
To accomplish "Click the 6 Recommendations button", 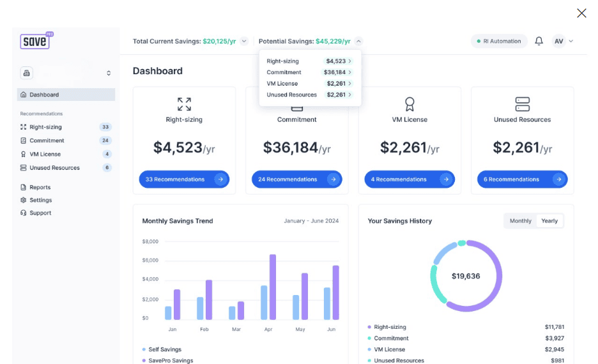I will point(522,179).
